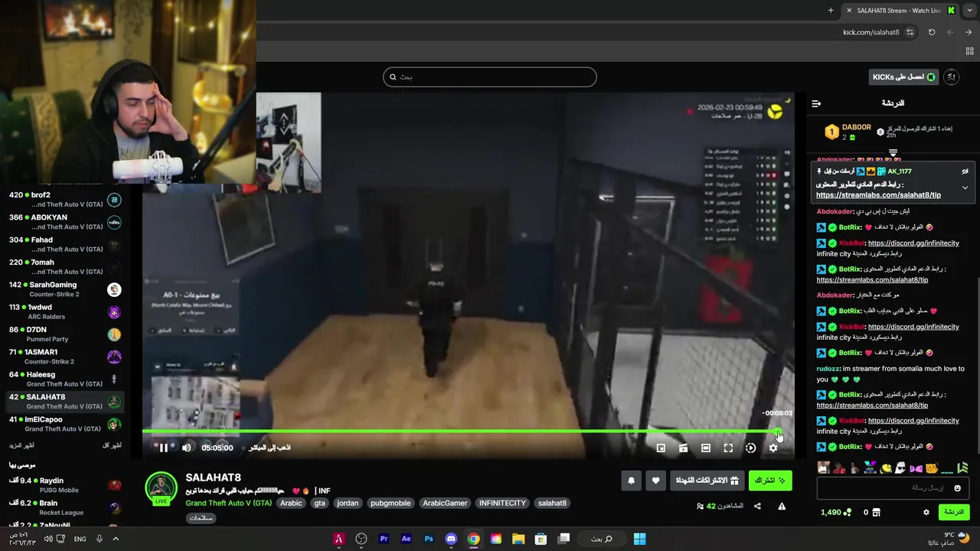Open Raydin recommended channel
980x551 pixels.
click(x=64, y=485)
